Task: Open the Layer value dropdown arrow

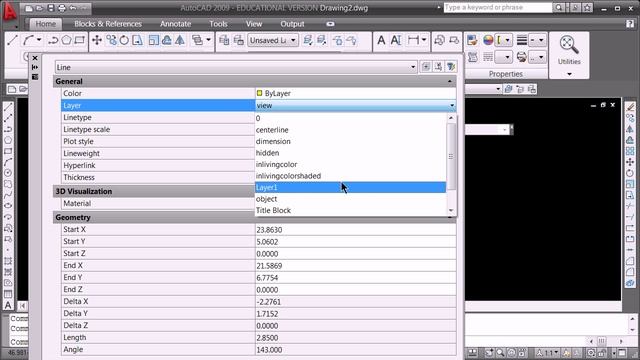Action: 452,106
